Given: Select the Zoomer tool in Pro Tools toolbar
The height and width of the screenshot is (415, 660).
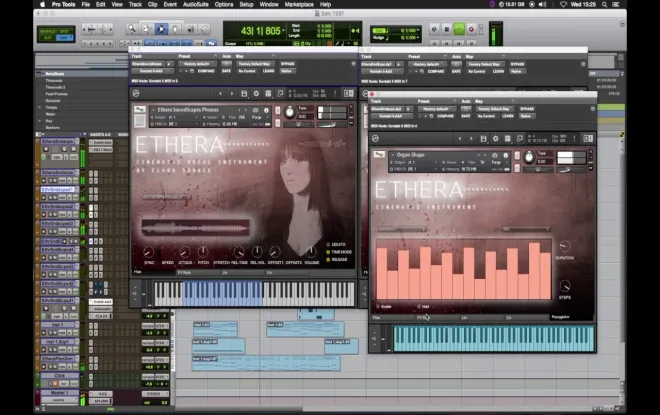Looking at the screenshot, I should [132, 29].
